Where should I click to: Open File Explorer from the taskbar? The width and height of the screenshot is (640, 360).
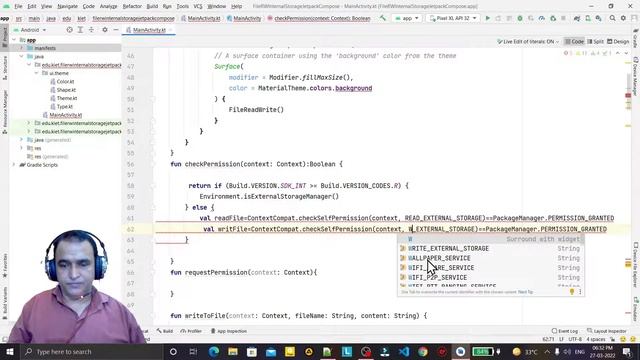point(233,351)
